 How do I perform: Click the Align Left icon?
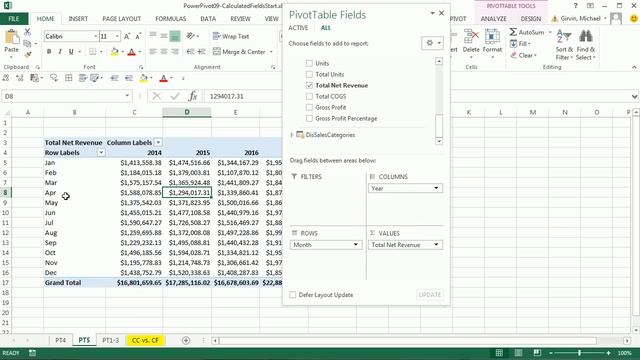[153, 52]
